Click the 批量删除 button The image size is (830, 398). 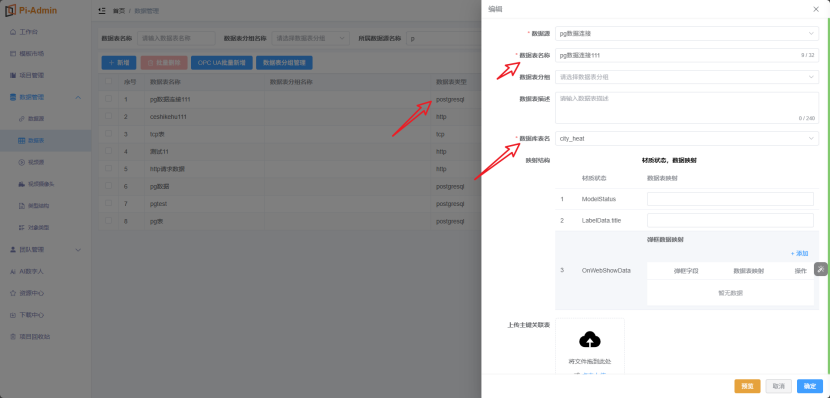click(x=164, y=62)
